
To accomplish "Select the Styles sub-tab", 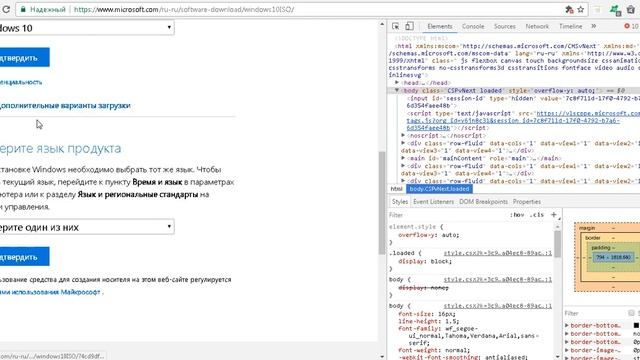I will point(400,202).
